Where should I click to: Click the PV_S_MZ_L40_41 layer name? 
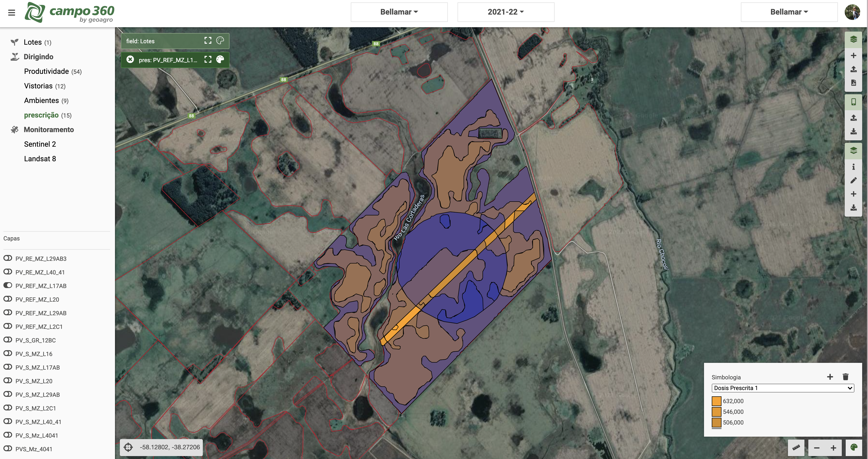pyautogui.click(x=38, y=422)
